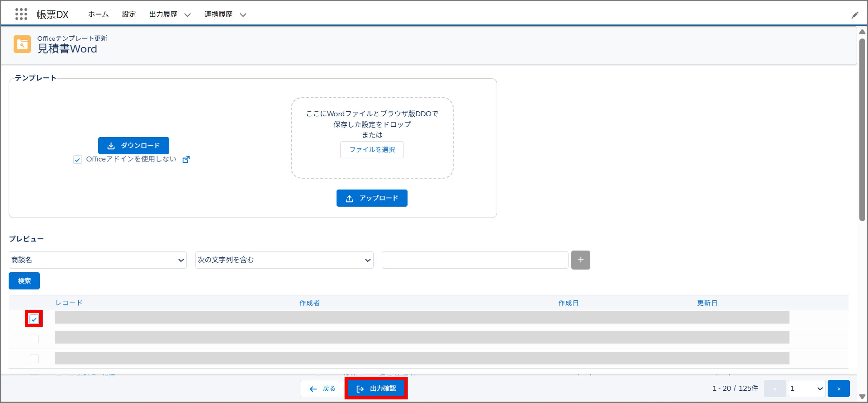Check the second record row checkbox
Screen dimensions: 868x403
34,339
